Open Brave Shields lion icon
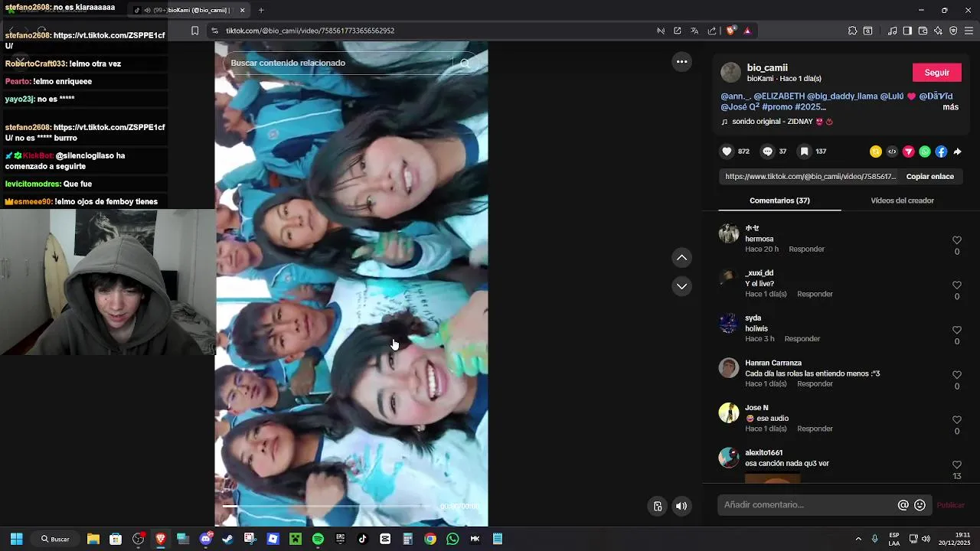This screenshot has width=980, height=551. click(730, 31)
